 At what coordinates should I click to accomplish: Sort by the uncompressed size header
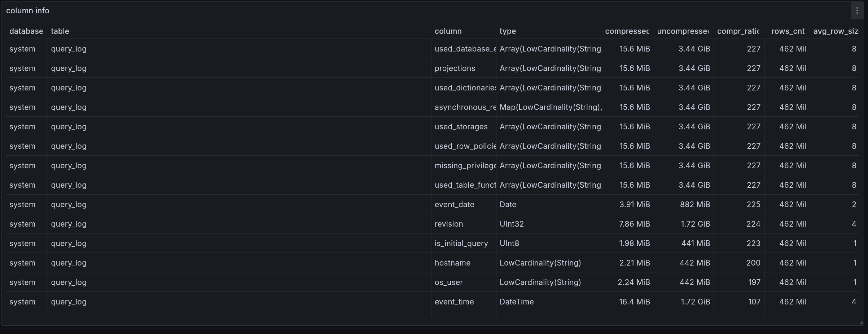click(683, 31)
